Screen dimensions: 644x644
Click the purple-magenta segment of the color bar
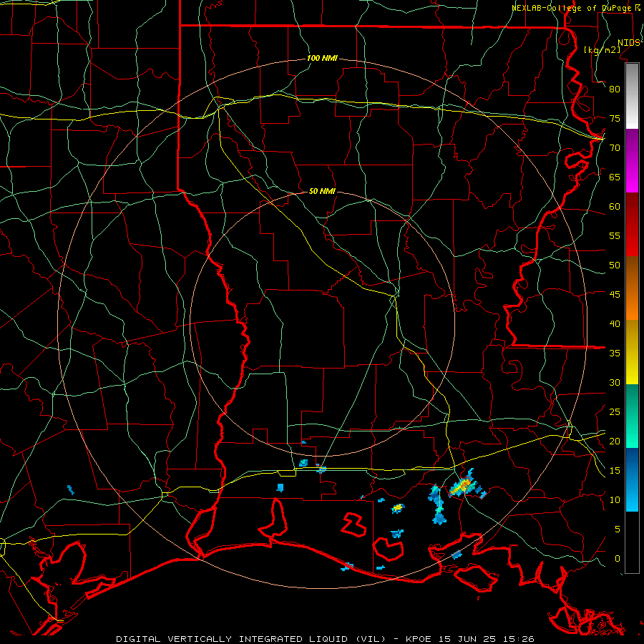coord(632,161)
